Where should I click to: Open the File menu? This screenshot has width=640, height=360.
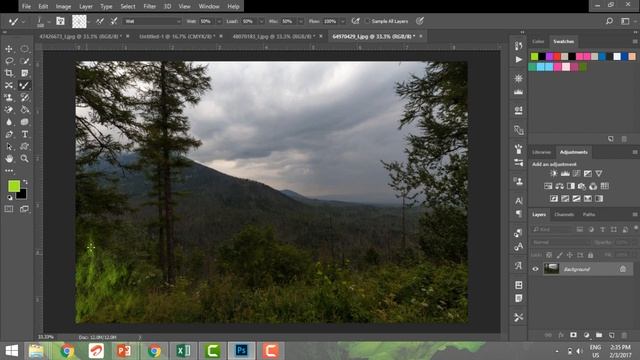pyautogui.click(x=27, y=7)
